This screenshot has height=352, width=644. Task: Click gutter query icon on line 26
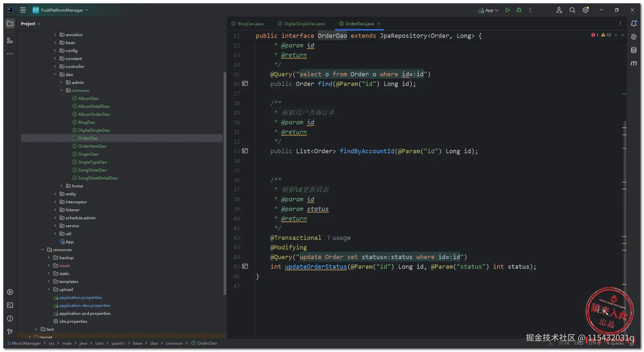coord(245,84)
